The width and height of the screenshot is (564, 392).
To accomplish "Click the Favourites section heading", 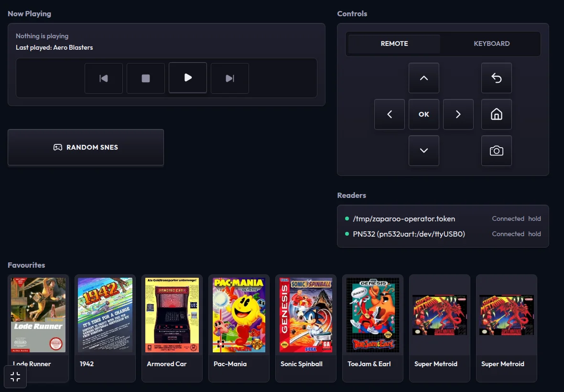I will (x=26, y=265).
